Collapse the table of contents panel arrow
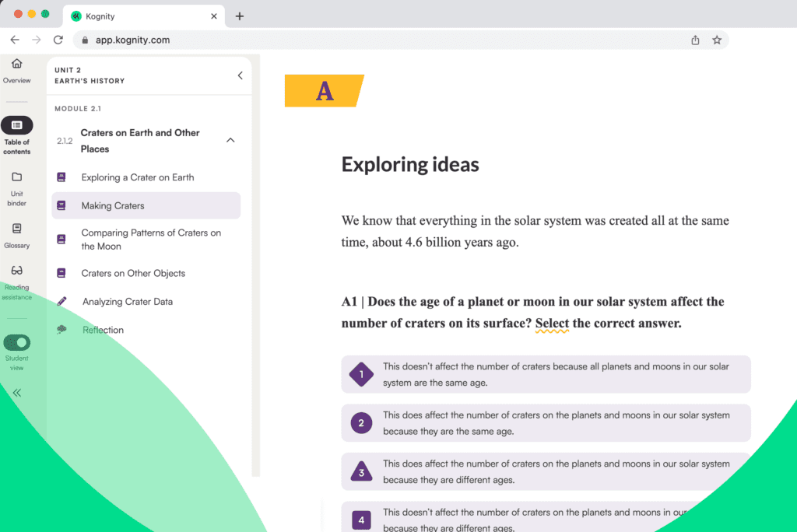The width and height of the screenshot is (797, 532). pyautogui.click(x=240, y=75)
